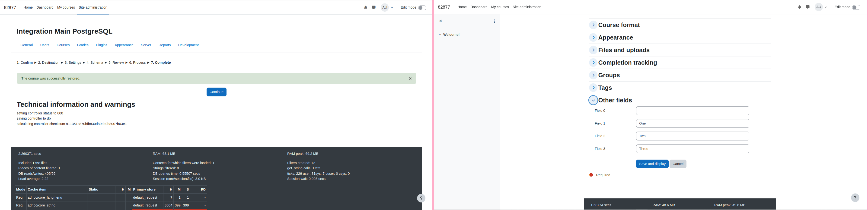
Task: Click the 7. Complete step text
Action: click(x=161, y=63)
